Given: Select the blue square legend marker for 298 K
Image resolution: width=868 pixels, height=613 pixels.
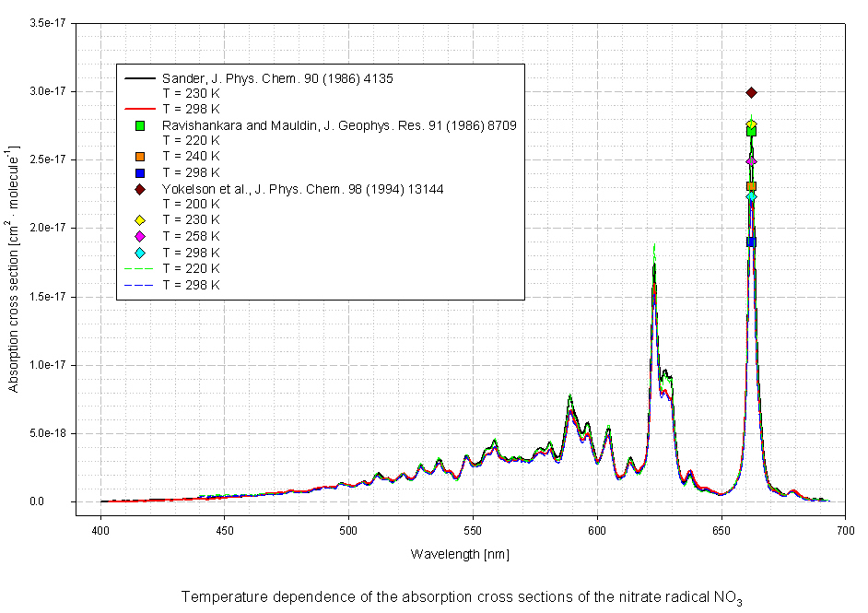Looking at the screenshot, I should (140, 172).
